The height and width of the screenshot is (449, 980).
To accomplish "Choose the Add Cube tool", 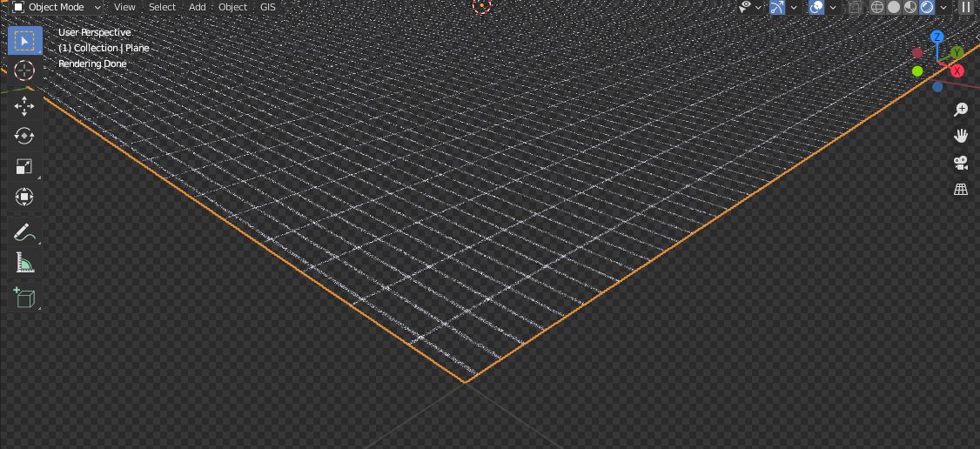I will pyautogui.click(x=24, y=298).
